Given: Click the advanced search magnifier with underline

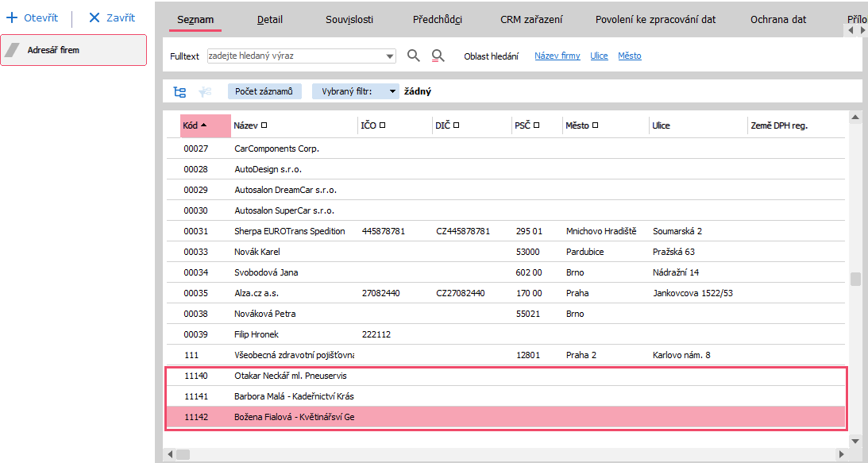Looking at the screenshot, I should (x=438, y=56).
